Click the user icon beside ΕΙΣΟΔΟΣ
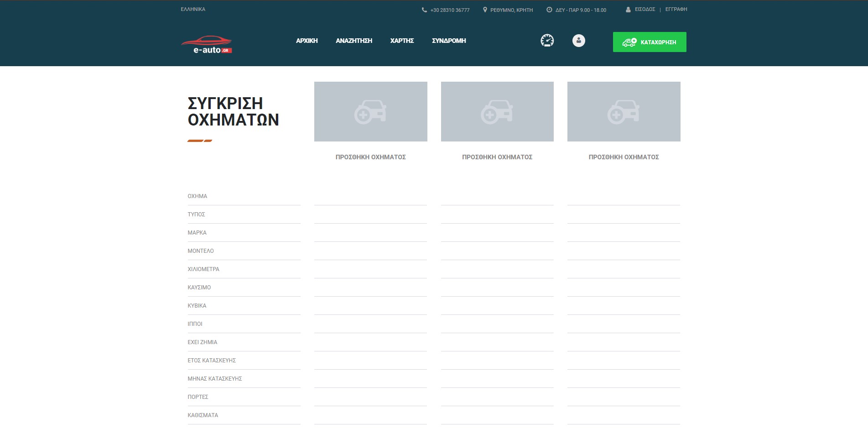 pyautogui.click(x=628, y=10)
